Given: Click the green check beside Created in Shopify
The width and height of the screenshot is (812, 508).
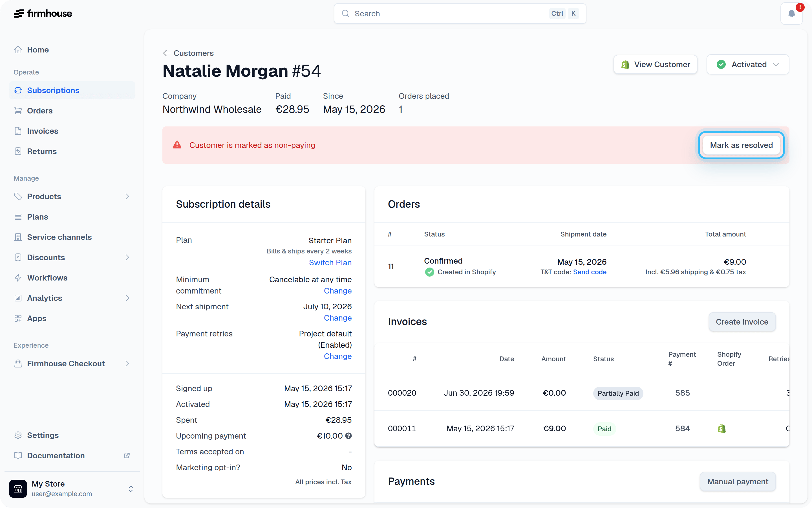Looking at the screenshot, I should tap(429, 272).
